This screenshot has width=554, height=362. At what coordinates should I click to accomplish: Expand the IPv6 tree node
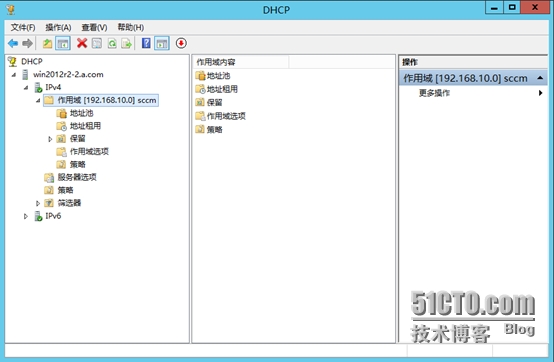pyautogui.click(x=26, y=216)
